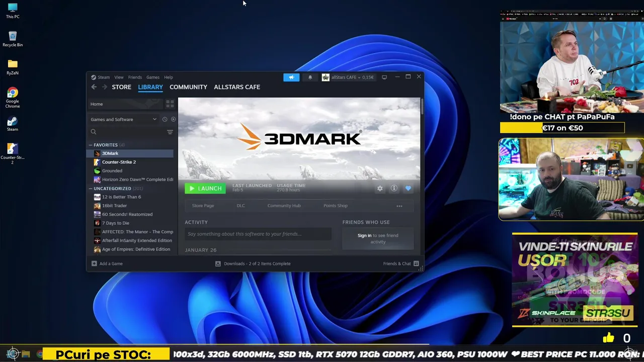Collapse the Favorites category
644x362 pixels.
pos(91,145)
